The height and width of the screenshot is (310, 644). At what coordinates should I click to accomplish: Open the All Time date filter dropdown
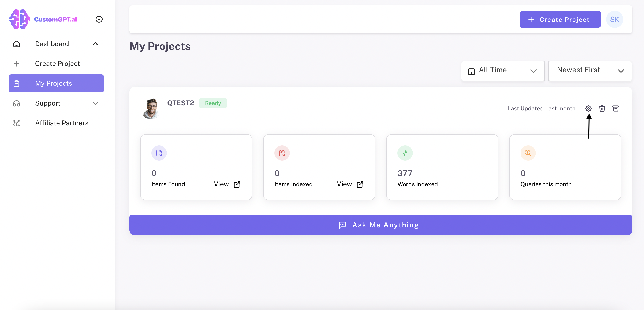pos(502,71)
